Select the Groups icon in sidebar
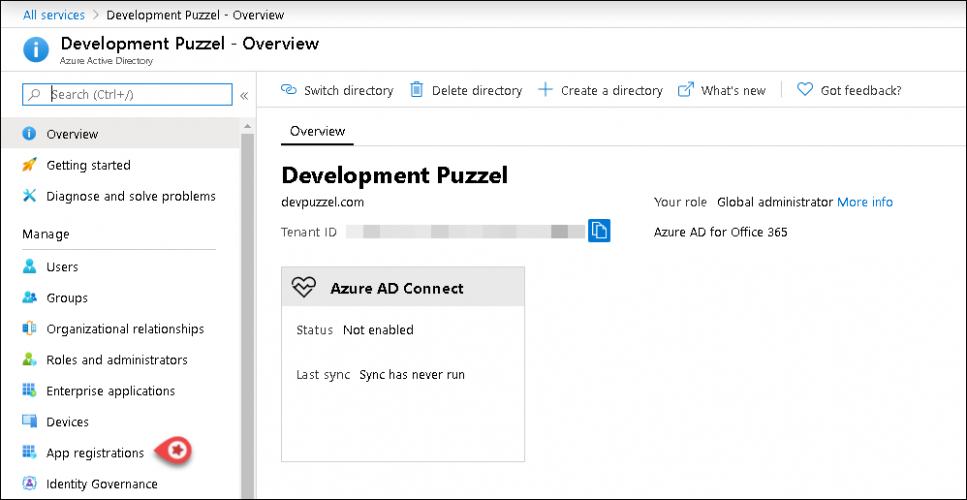This screenshot has width=967, height=500. [x=29, y=298]
